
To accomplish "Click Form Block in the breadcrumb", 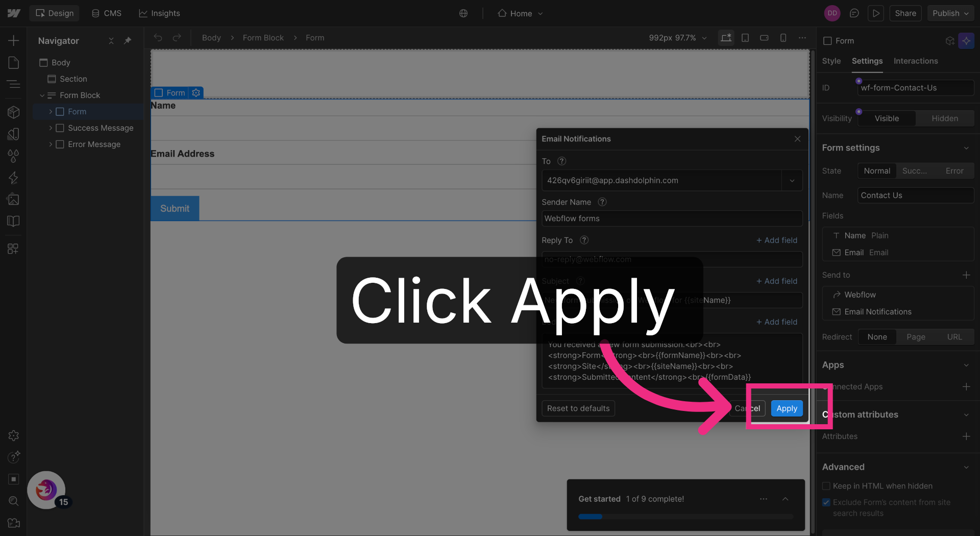I will [x=263, y=38].
